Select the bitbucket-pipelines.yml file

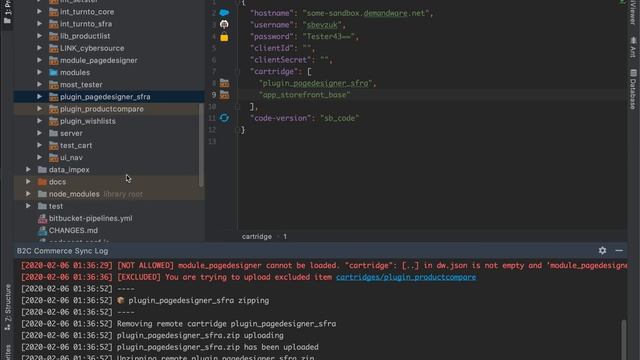coord(90,218)
